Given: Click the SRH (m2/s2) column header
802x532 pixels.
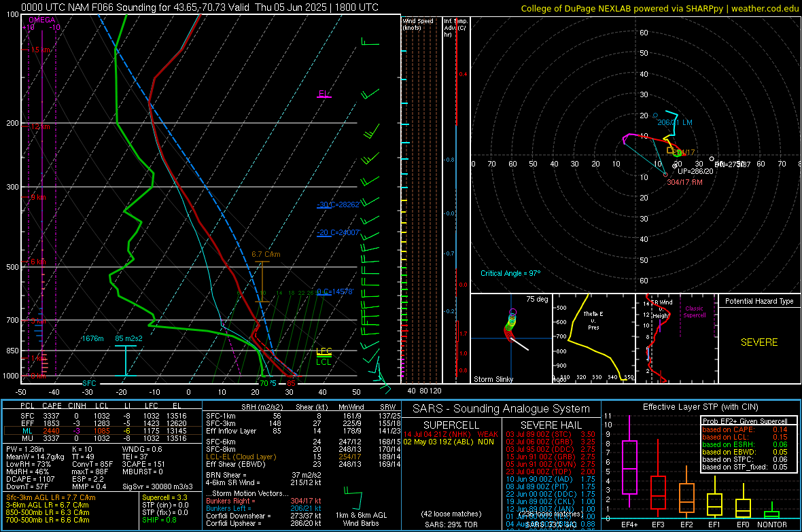Looking at the screenshot, I should click(262, 407).
